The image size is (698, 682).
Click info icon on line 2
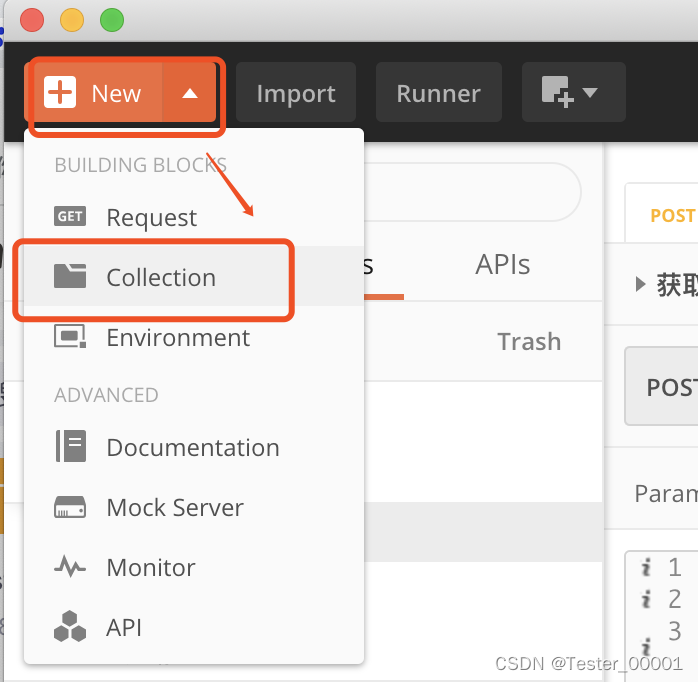pos(645,599)
